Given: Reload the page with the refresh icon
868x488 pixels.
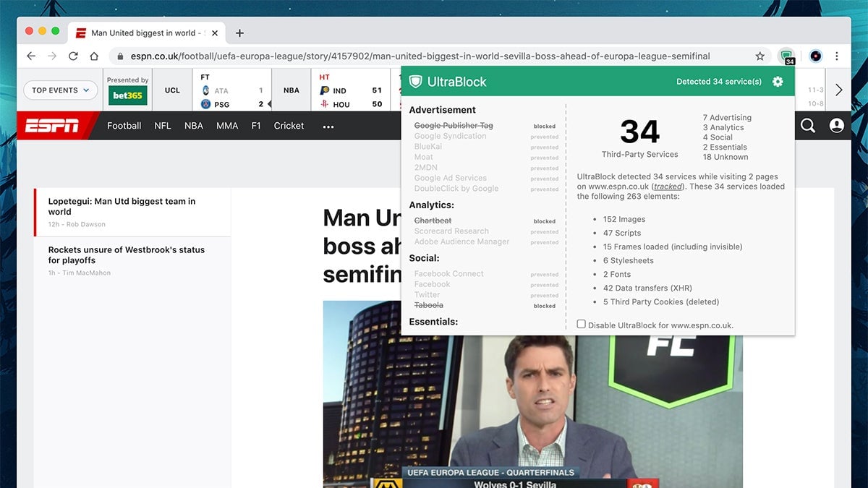Looking at the screenshot, I should (73, 56).
